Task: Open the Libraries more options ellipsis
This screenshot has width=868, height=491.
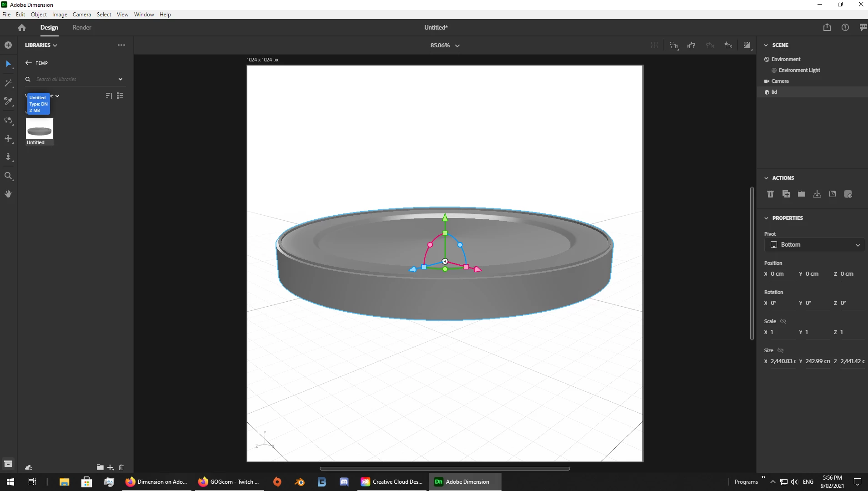Action: coord(121,45)
